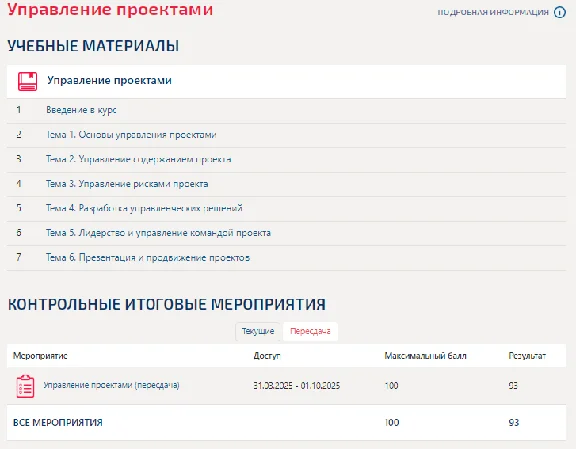Open the Управление проектами course material header
Image resolution: width=576 pixels, height=449 pixels.
click(286, 82)
